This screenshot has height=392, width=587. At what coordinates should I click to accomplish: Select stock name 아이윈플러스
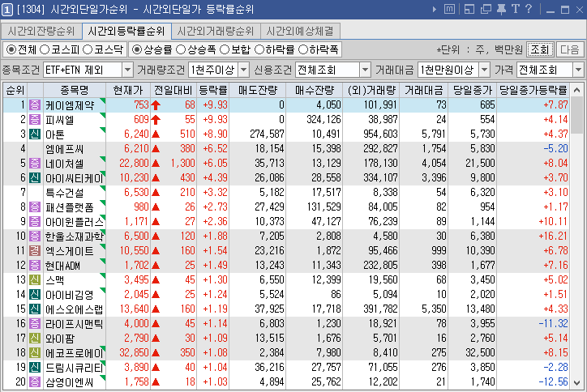click(x=74, y=222)
